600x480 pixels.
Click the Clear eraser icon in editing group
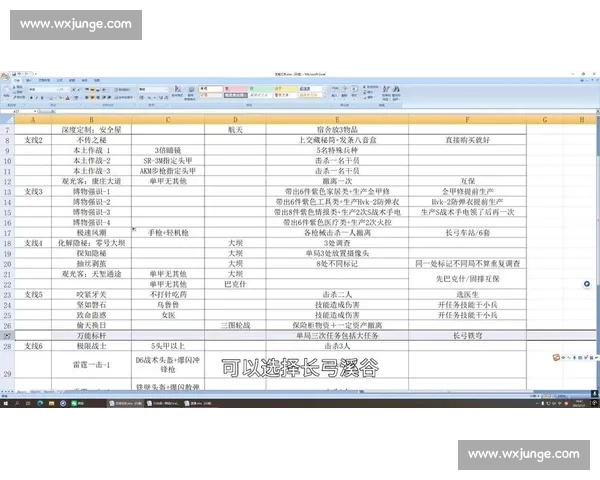tap(365, 98)
